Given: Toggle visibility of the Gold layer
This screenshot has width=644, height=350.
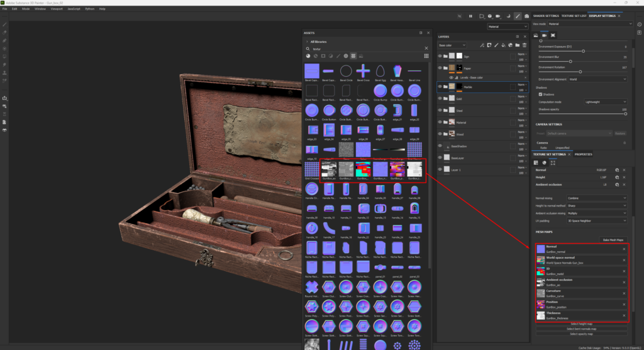Looking at the screenshot, I should coord(440,99).
